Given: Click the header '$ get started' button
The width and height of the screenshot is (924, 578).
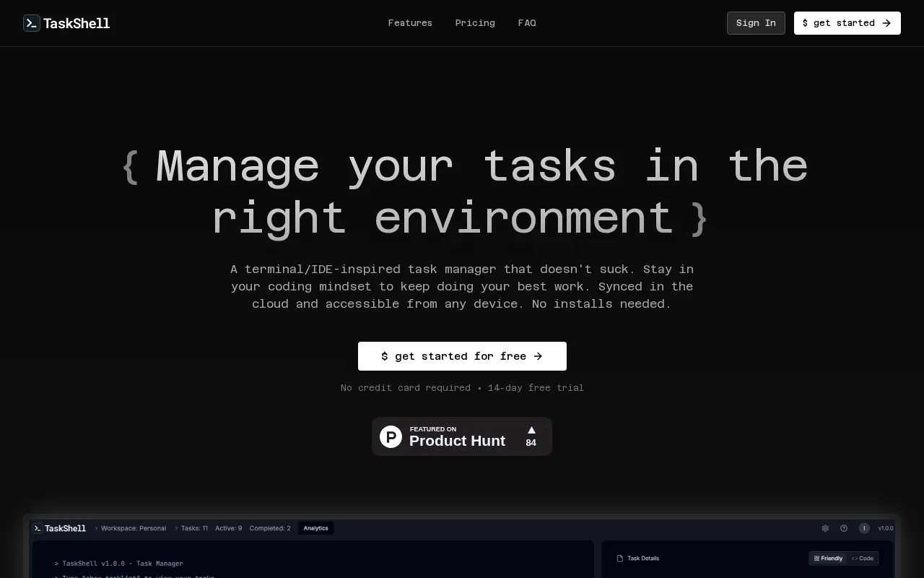Looking at the screenshot, I should coord(847,23).
